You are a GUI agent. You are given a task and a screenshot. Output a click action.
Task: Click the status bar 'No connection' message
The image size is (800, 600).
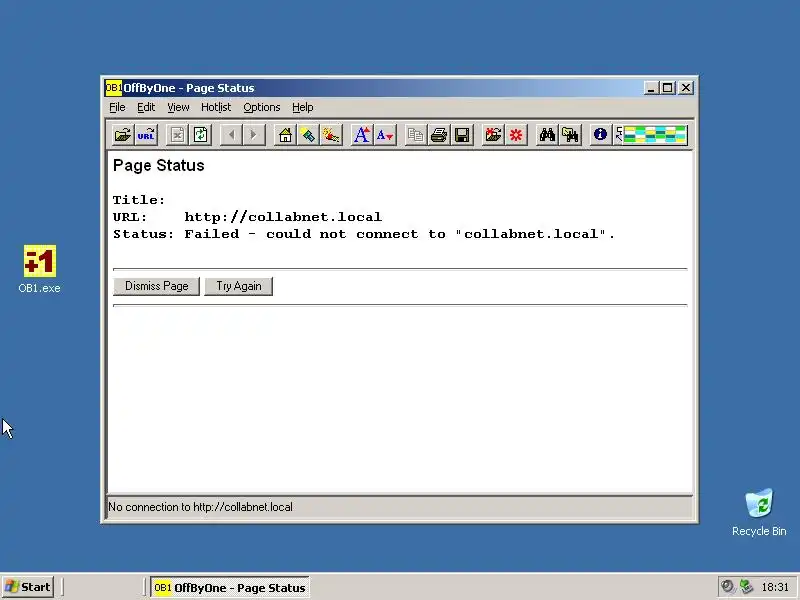click(201, 507)
